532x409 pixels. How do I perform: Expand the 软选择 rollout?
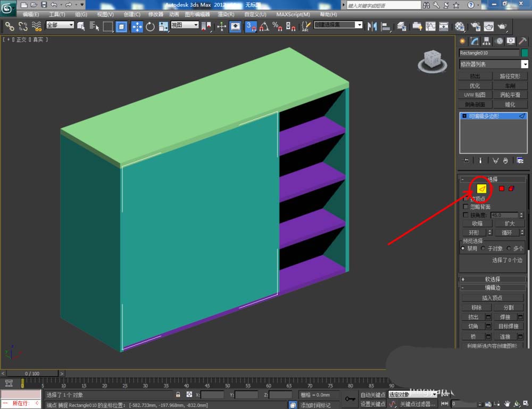tap(493, 279)
